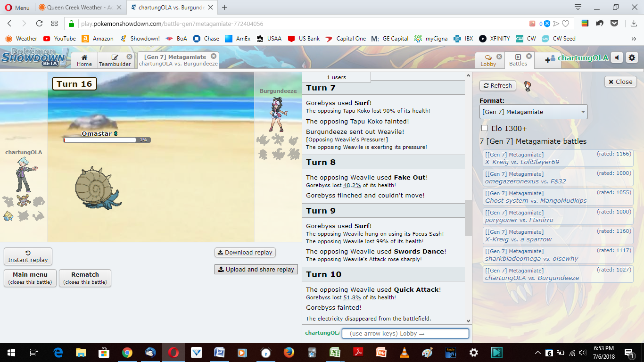The image size is (644, 362).
Task: Open the Lobby chat tab
Action: (x=488, y=60)
